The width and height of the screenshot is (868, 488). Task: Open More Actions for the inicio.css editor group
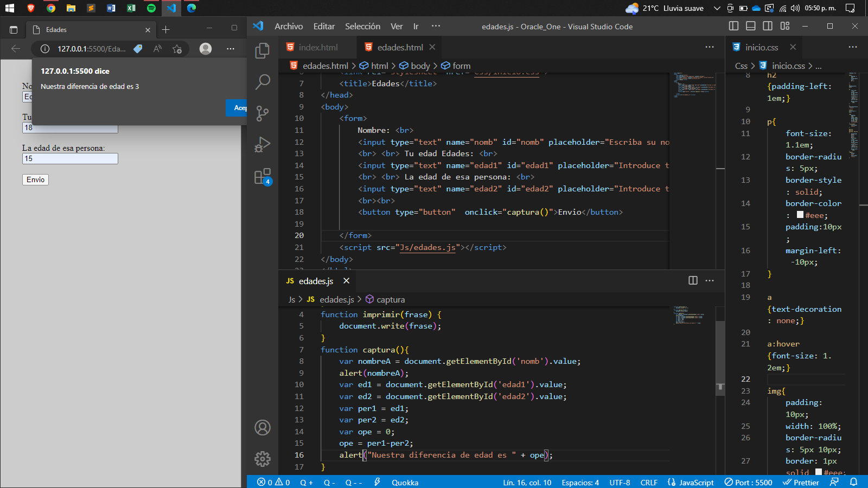[853, 47]
